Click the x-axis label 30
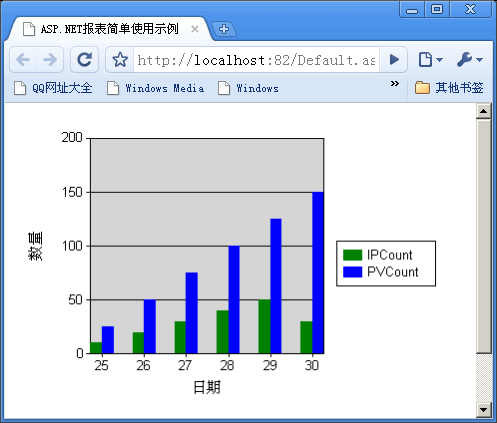 (312, 366)
